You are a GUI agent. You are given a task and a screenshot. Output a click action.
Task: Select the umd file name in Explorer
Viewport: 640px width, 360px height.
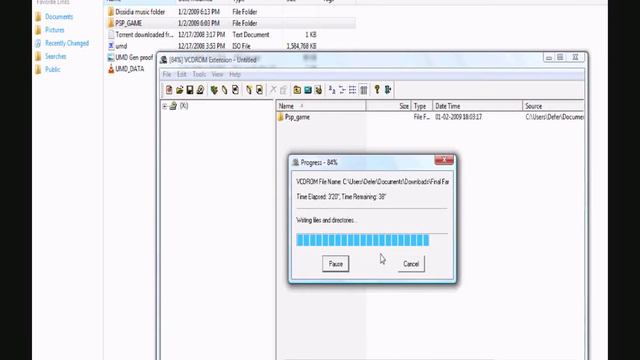coord(121,46)
